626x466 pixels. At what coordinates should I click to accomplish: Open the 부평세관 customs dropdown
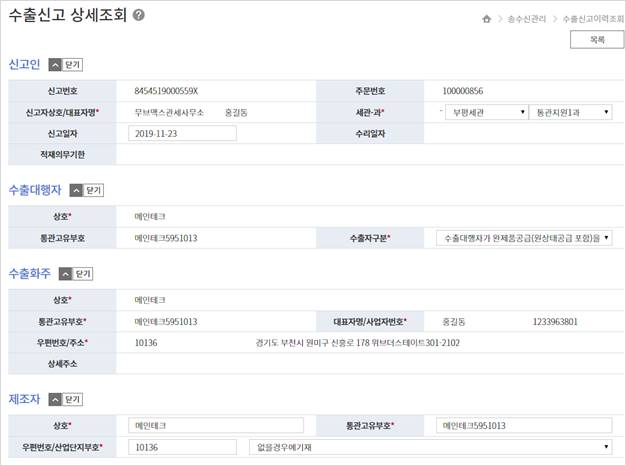click(485, 113)
